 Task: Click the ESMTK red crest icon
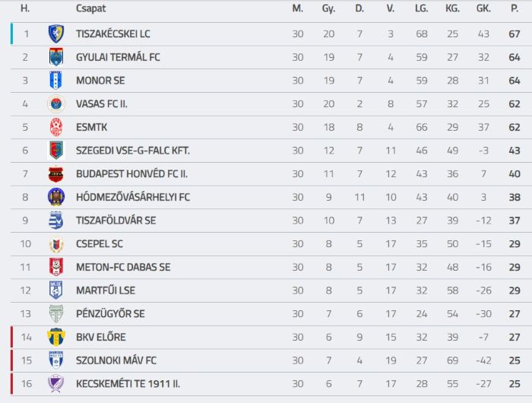tap(56, 127)
